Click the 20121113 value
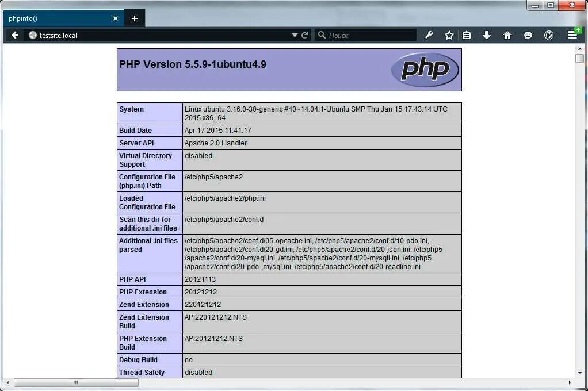This screenshot has width=588, height=391. 200,279
